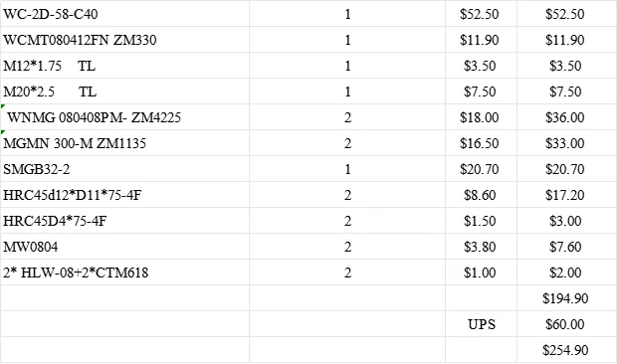Click the $16.50 unit price cell
Screen dimensions: 617x364
click(x=481, y=143)
